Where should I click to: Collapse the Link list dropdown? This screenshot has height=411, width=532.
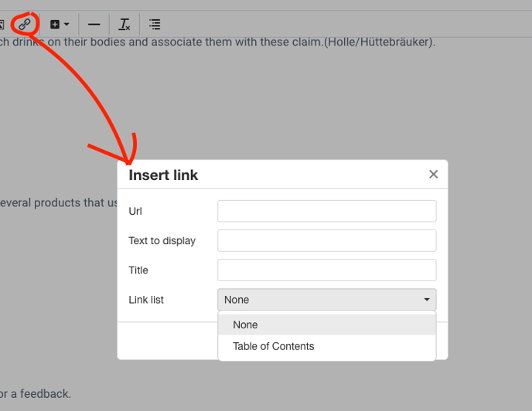click(326, 300)
